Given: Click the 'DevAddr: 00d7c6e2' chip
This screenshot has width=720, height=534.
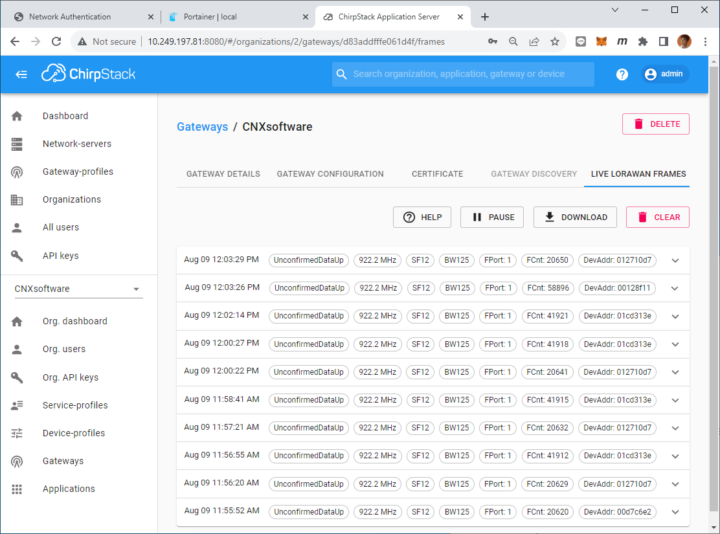Looking at the screenshot, I should point(617,512).
